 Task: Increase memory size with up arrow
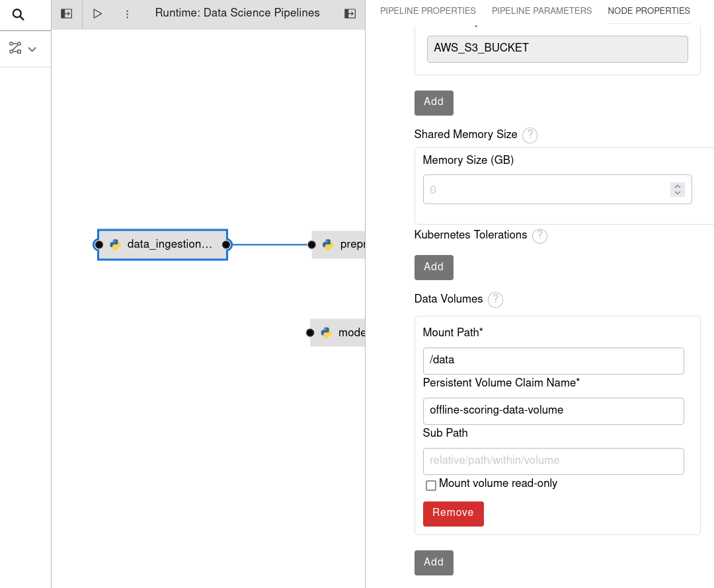(x=678, y=186)
